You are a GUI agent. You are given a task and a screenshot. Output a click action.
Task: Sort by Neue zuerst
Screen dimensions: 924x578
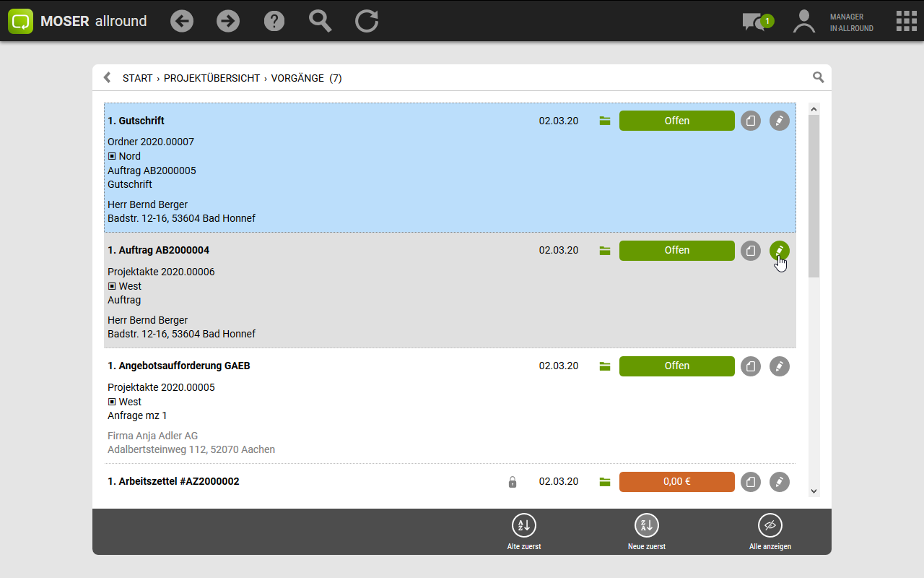pyautogui.click(x=647, y=532)
